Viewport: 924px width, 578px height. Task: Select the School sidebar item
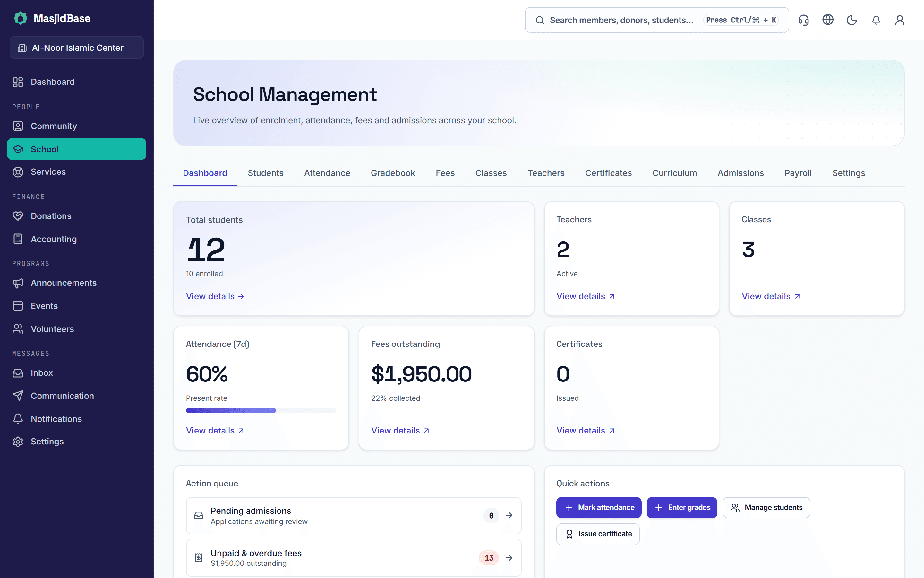[x=76, y=149]
